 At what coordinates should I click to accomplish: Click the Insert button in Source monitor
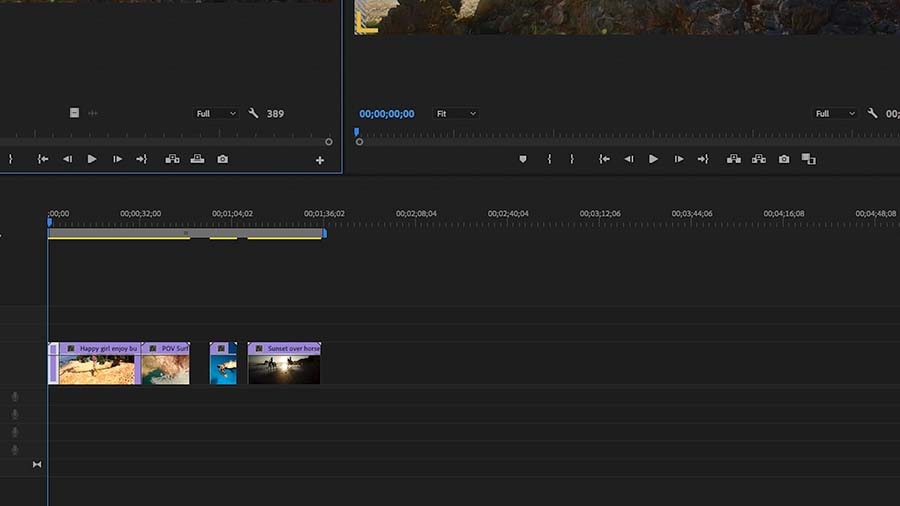(172, 159)
